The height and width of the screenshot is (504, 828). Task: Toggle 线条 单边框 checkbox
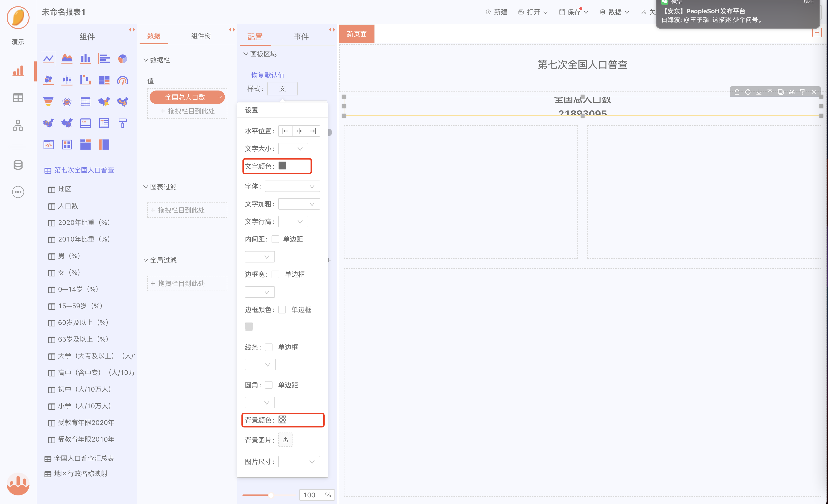pyautogui.click(x=268, y=347)
